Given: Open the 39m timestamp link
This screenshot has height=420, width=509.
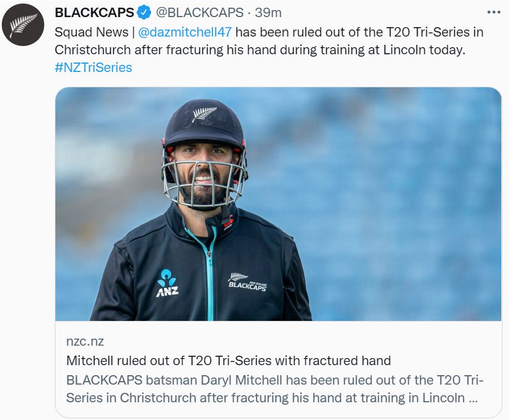Looking at the screenshot, I should point(268,12).
